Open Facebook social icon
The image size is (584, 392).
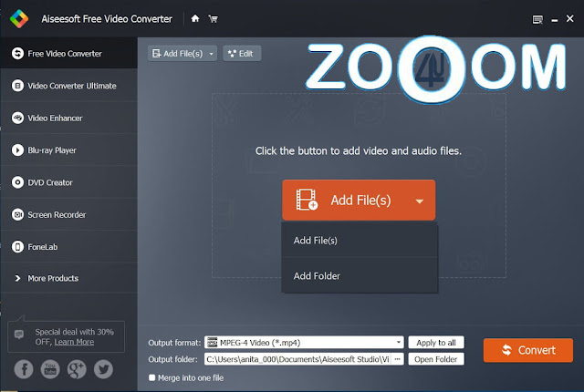24,369
